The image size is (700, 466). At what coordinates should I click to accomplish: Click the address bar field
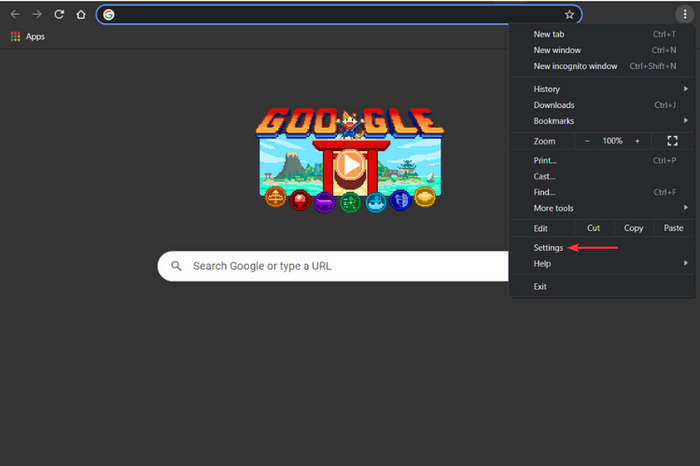pyautogui.click(x=339, y=15)
